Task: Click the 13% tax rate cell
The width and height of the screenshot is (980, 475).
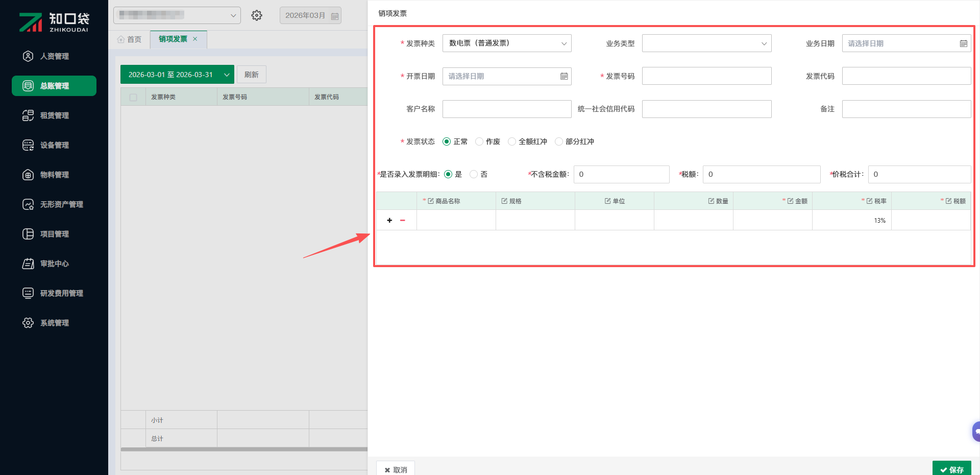Action: [x=852, y=220]
